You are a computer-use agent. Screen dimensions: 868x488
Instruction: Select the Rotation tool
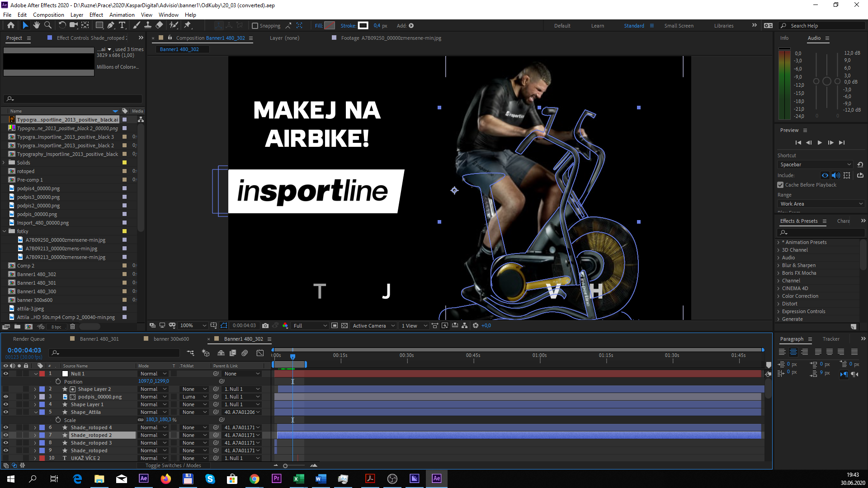pyautogui.click(x=62, y=25)
